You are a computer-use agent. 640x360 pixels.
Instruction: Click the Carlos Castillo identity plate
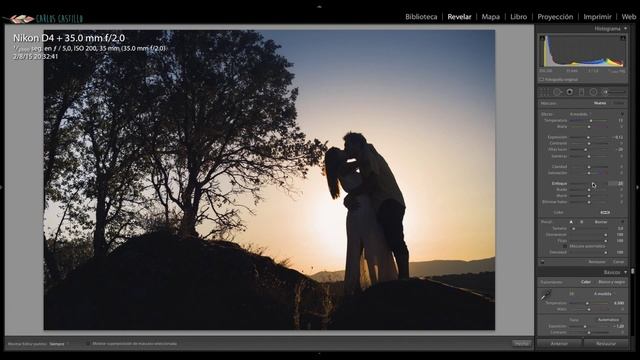(43, 18)
